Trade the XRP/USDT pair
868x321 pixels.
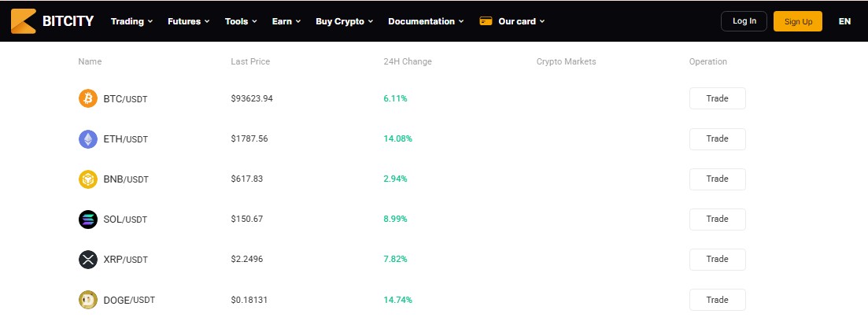(718, 259)
